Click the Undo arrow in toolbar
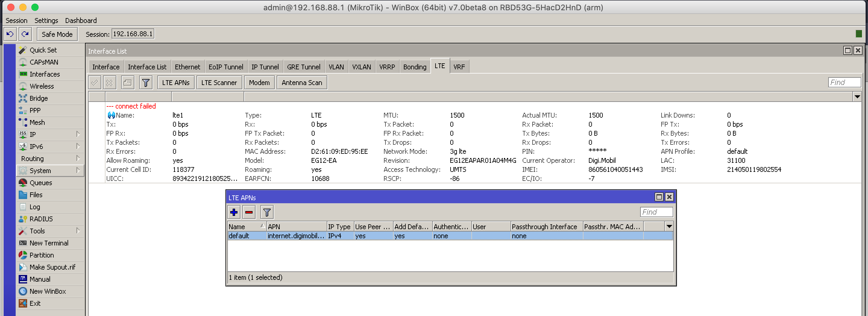 (x=10, y=34)
